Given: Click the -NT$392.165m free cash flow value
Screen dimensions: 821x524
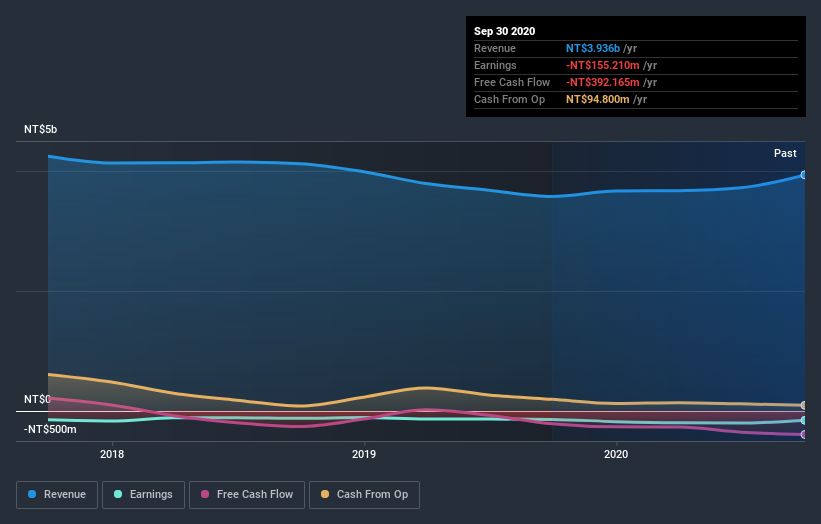Looking at the screenshot, I should (x=603, y=82).
